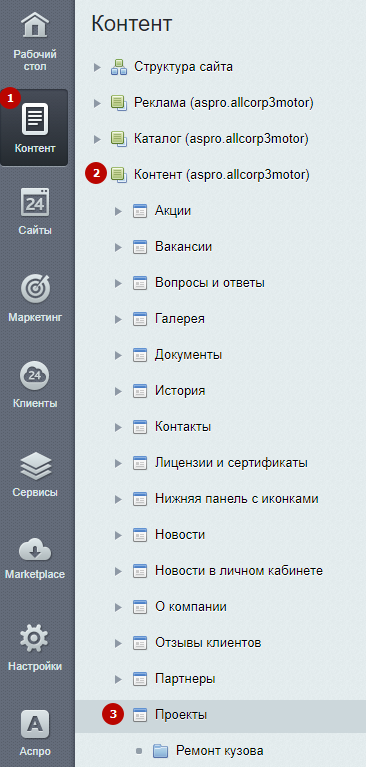
Task: Open Новости в личном кабинете infoblock
Action: [239, 571]
